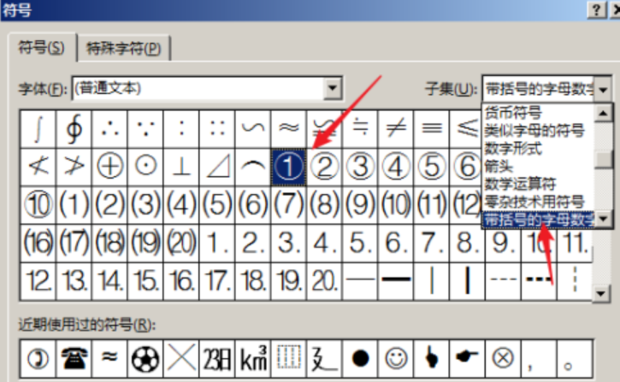Select the not-less-than ≮ symbol
The height and width of the screenshot is (382, 620).
point(38,166)
